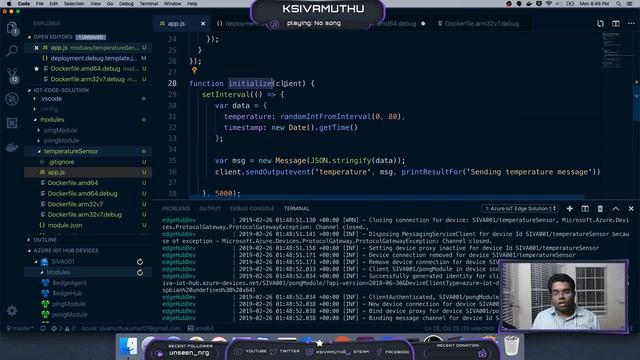Open macOS Spotlight search icon

click(x=619, y=4)
